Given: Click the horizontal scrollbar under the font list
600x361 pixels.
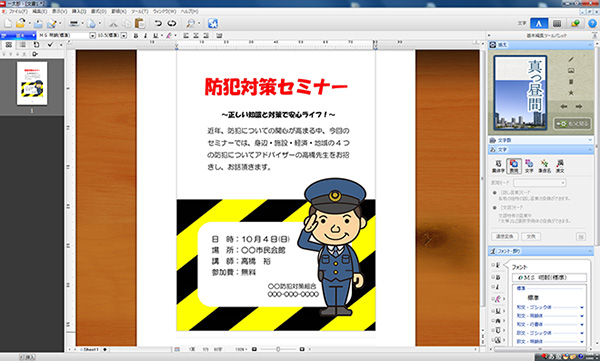Looking at the screenshot, I should [x=540, y=349].
